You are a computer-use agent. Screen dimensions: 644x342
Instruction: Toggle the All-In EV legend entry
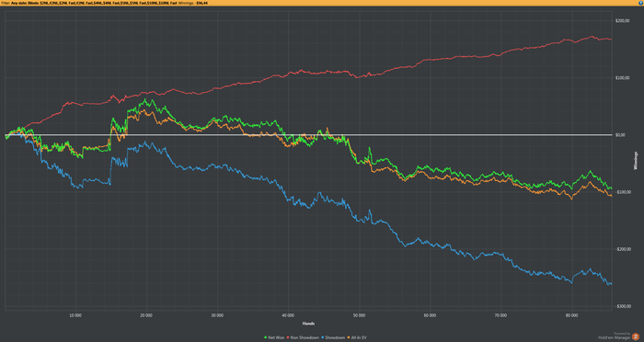pos(357,337)
